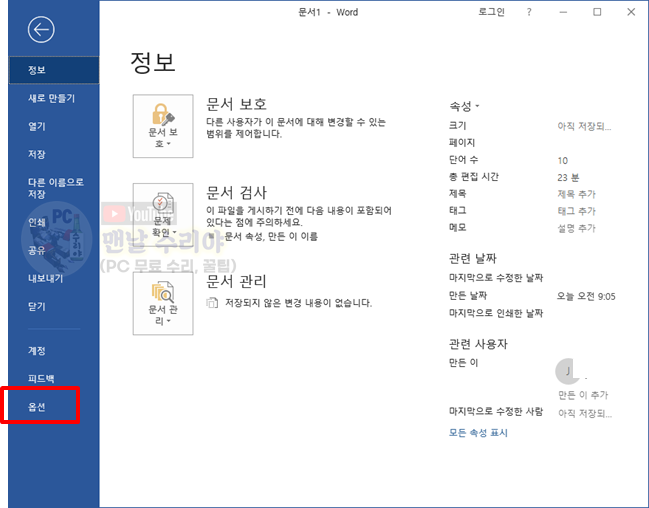
Task: Expand the 속성 properties dropdown
Action: coord(464,106)
